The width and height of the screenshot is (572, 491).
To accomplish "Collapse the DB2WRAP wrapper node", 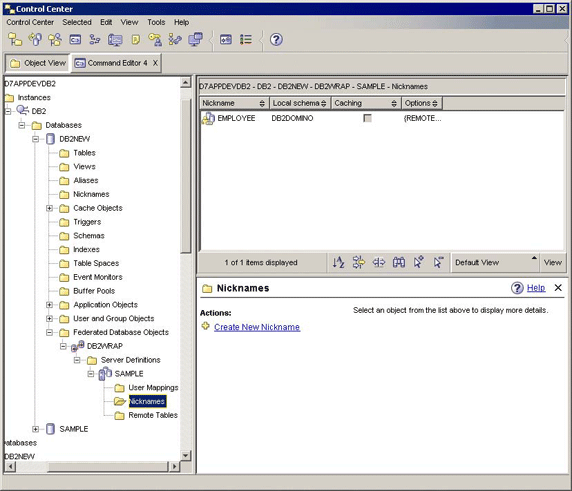I will 63,346.
